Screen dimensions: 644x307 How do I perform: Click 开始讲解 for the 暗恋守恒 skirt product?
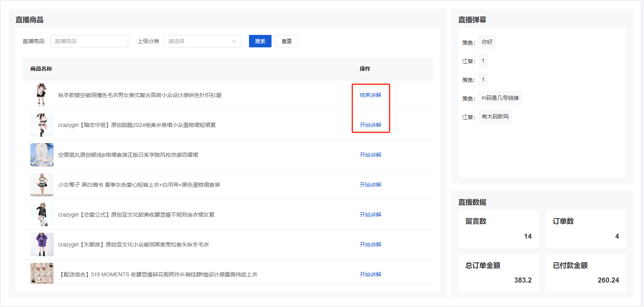coord(371,125)
